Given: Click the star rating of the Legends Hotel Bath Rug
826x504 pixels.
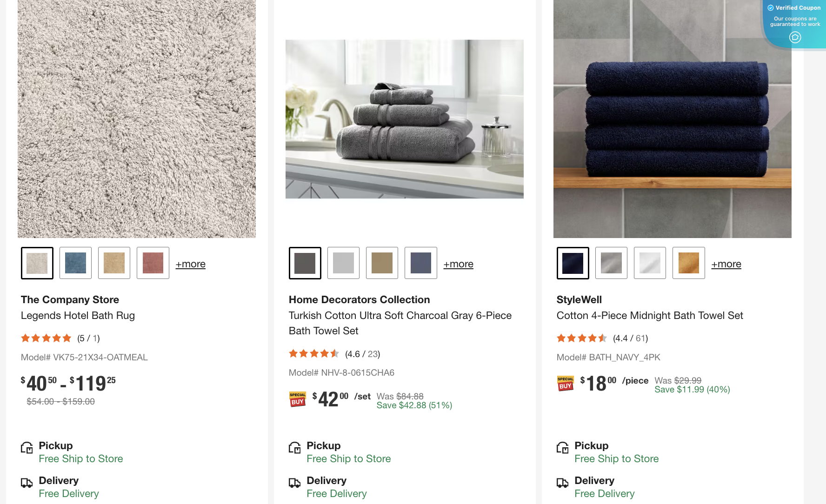Looking at the screenshot, I should click(46, 338).
